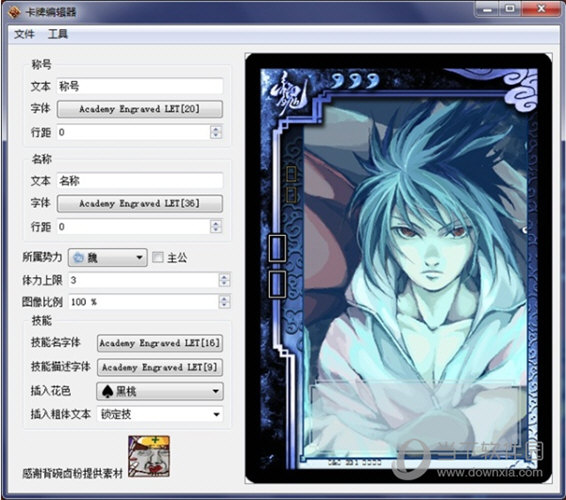Decrease the 名称 line spacing value

(x=216, y=230)
